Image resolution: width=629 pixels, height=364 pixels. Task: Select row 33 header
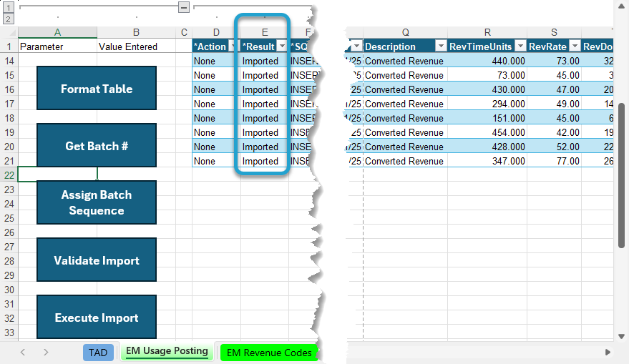(x=9, y=333)
